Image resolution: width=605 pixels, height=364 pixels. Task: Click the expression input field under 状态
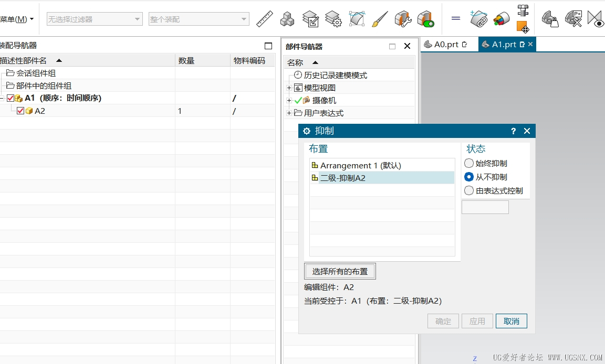point(485,207)
